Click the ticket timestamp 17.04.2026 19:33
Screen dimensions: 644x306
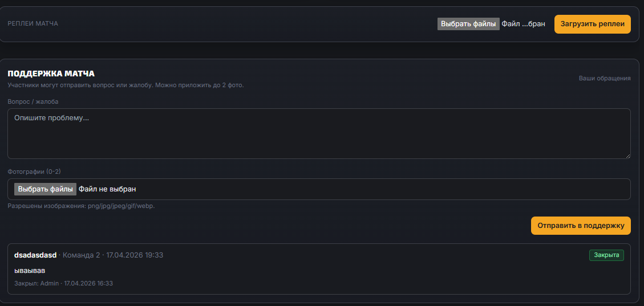click(x=135, y=255)
